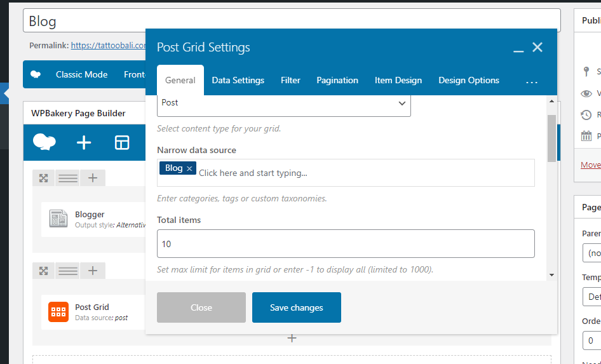This screenshot has width=601, height=364.
Task: Click the Blogger element title
Action: tap(90, 215)
